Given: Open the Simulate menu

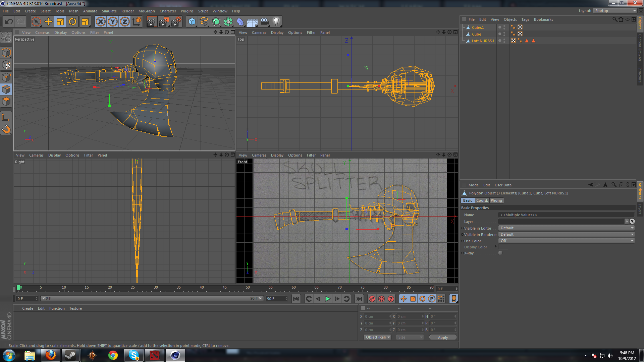Looking at the screenshot, I should (109, 11).
